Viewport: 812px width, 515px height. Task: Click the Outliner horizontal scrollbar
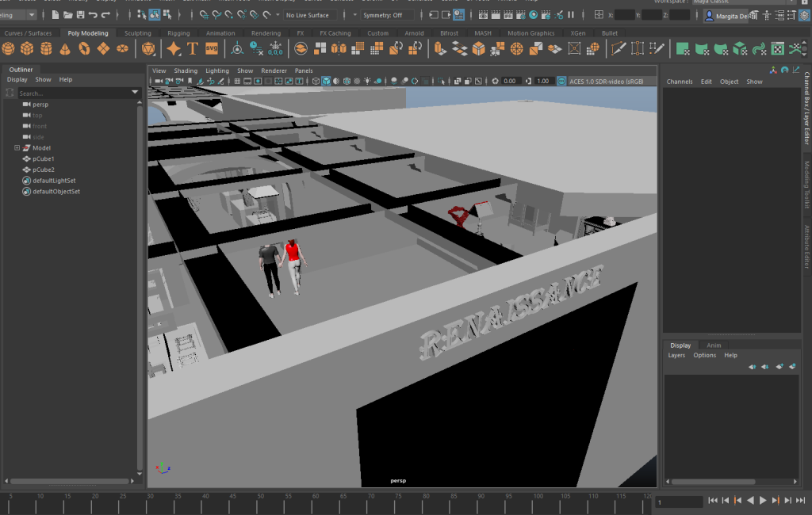click(x=69, y=482)
